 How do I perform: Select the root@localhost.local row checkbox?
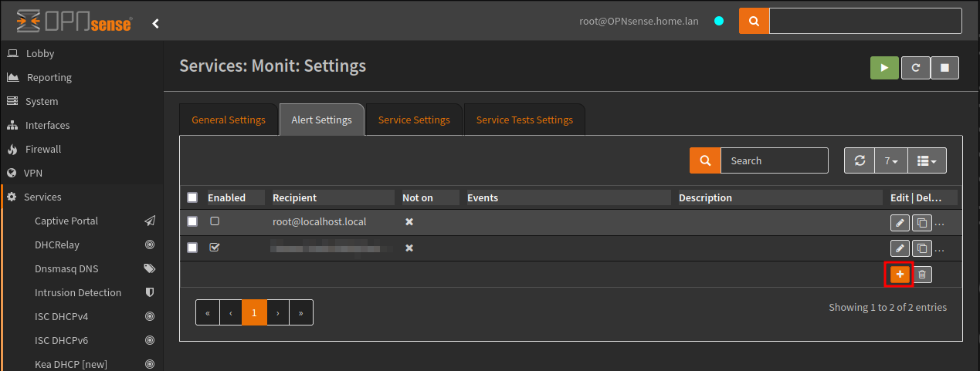[x=192, y=221]
